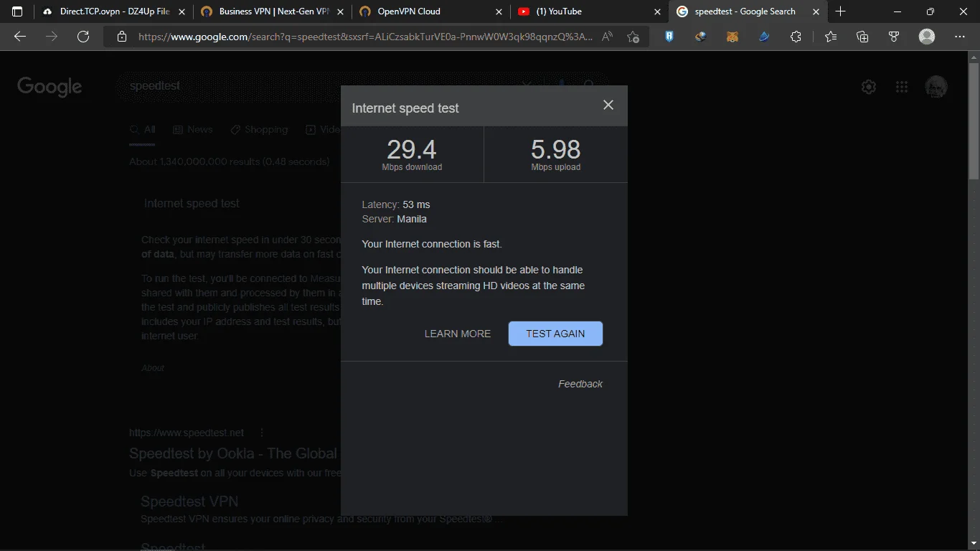Open the speedtest.net result options dots
The image size is (980, 551).
pos(262,433)
